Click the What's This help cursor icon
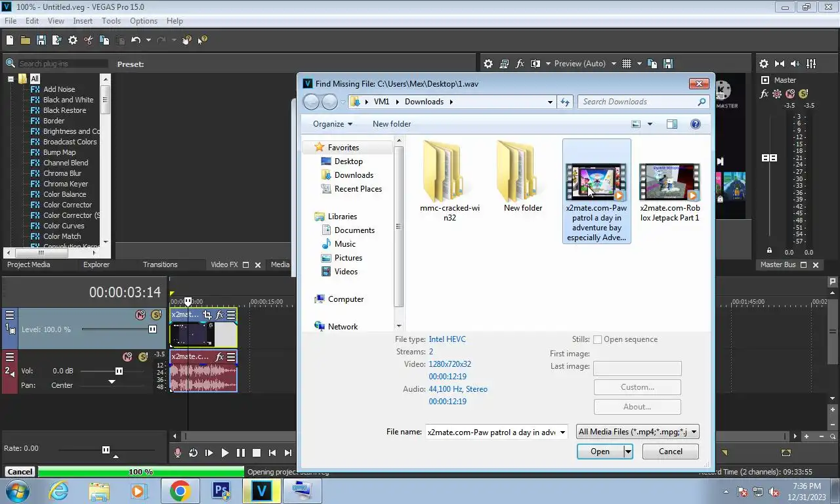The width and height of the screenshot is (840, 504). click(203, 40)
